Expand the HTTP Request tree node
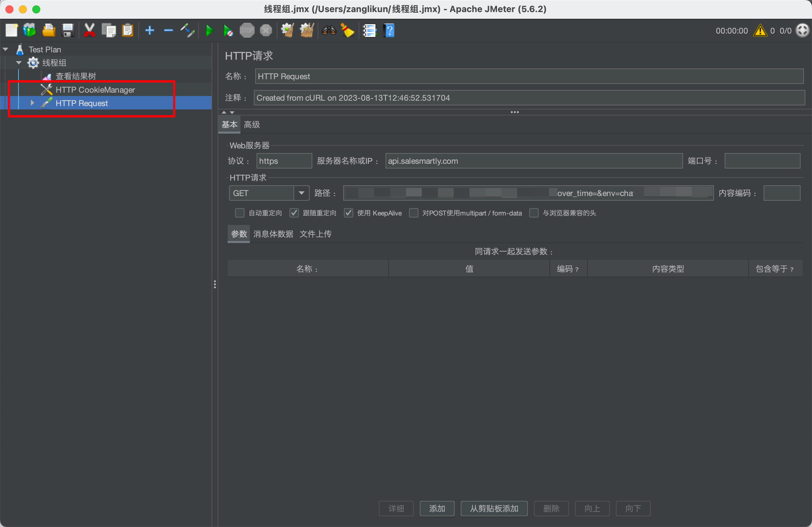 33,103
